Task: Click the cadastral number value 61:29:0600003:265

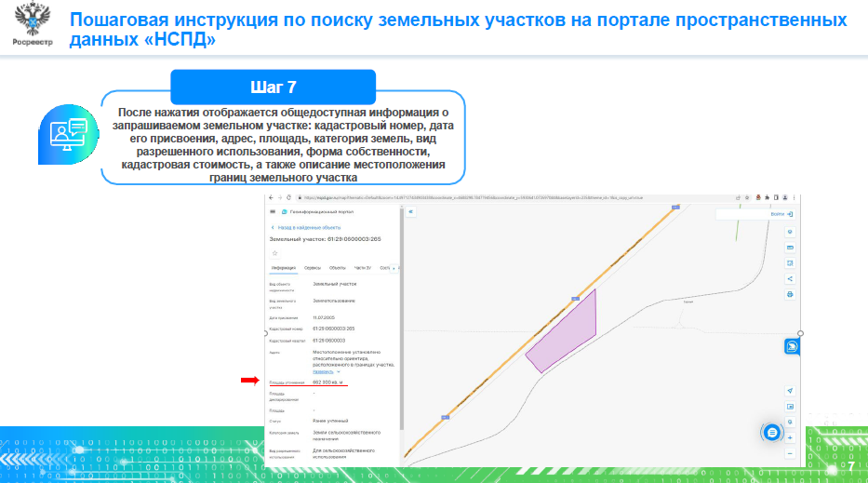Action: tap(333, 329)
